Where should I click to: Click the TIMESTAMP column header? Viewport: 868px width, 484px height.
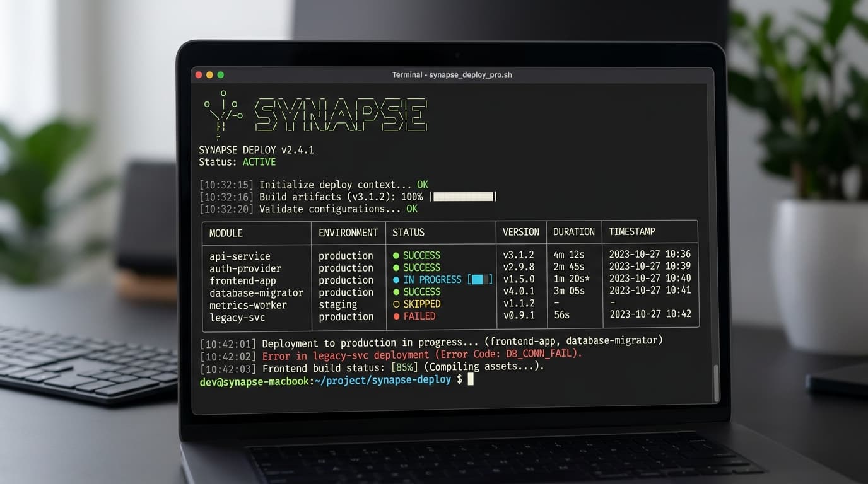[x=632, y=231]
